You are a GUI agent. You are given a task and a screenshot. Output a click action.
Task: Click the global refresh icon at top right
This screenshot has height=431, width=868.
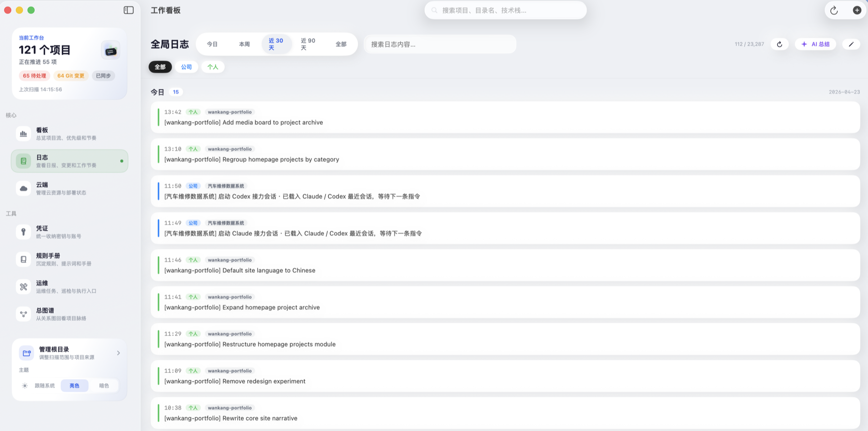click(x=834, y=10)
